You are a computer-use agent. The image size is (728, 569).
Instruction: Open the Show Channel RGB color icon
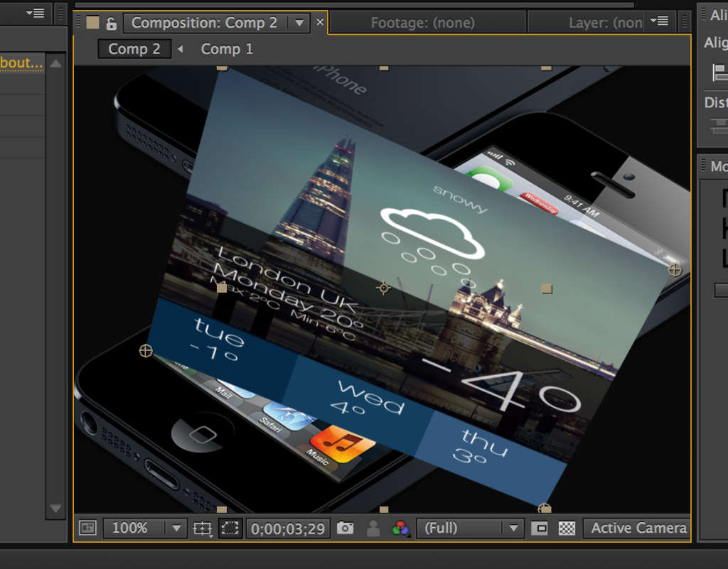pos(401,528)
